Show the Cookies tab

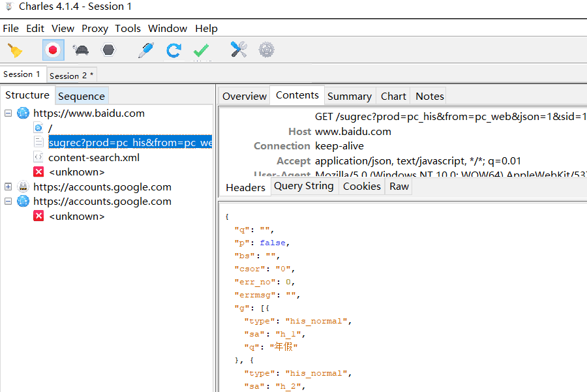point(361,186)
